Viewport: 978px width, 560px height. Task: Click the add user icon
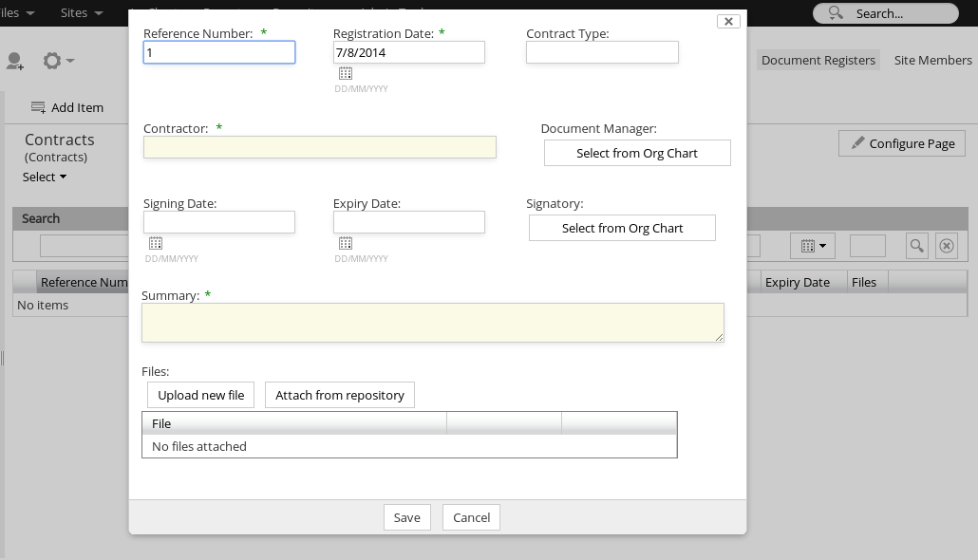(15, 62)
